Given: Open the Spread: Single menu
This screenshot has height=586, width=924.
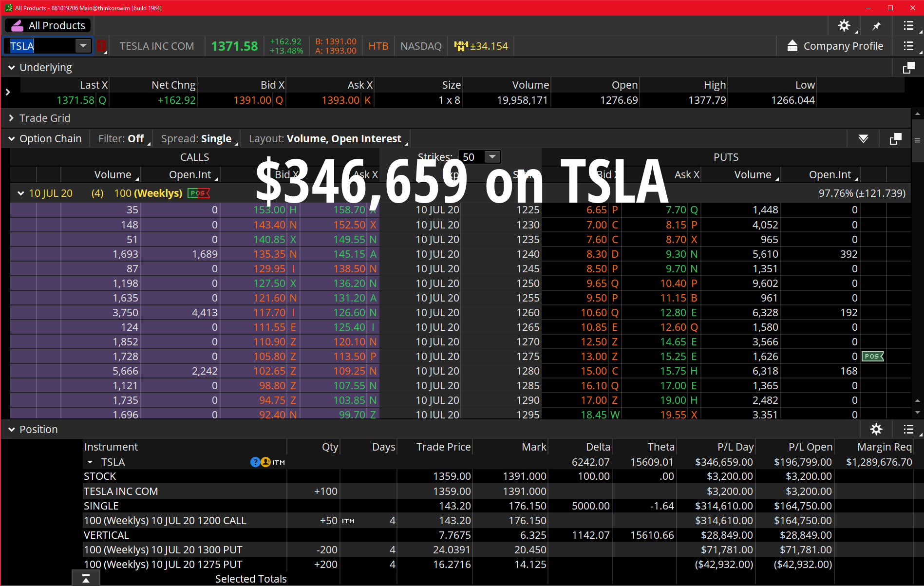Looking at the screenshot, I should (x=197, y=139).
